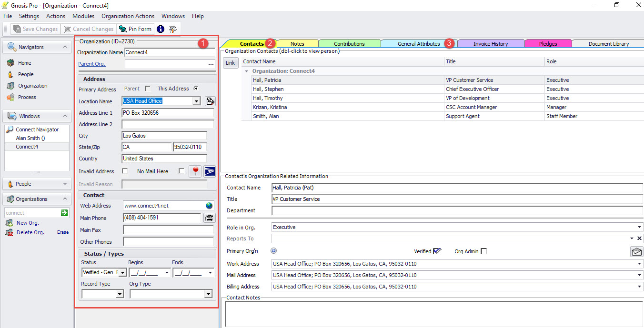Open the Org Type dropdown

[208, 294]
